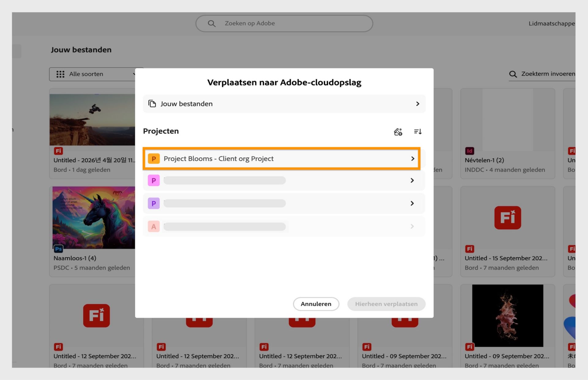Open Jouw bestanden location row
The image size is (588, 380).
tap(284, 104)
